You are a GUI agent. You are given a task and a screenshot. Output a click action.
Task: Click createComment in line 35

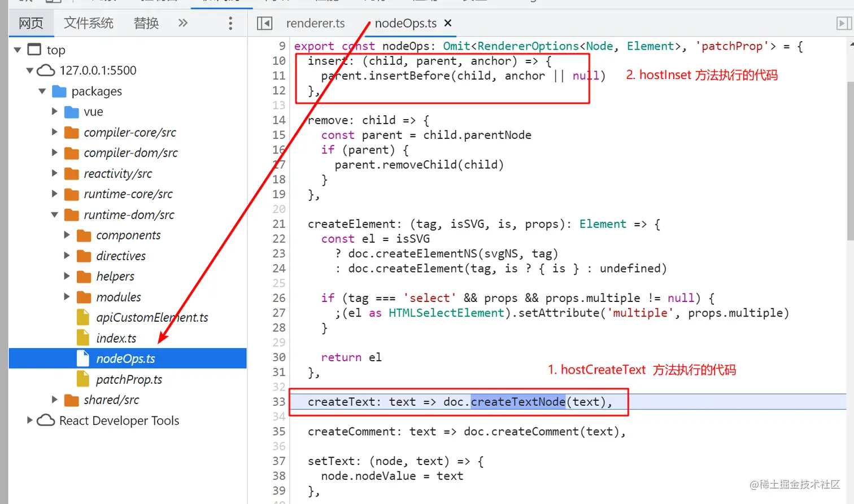pos(535,431)
